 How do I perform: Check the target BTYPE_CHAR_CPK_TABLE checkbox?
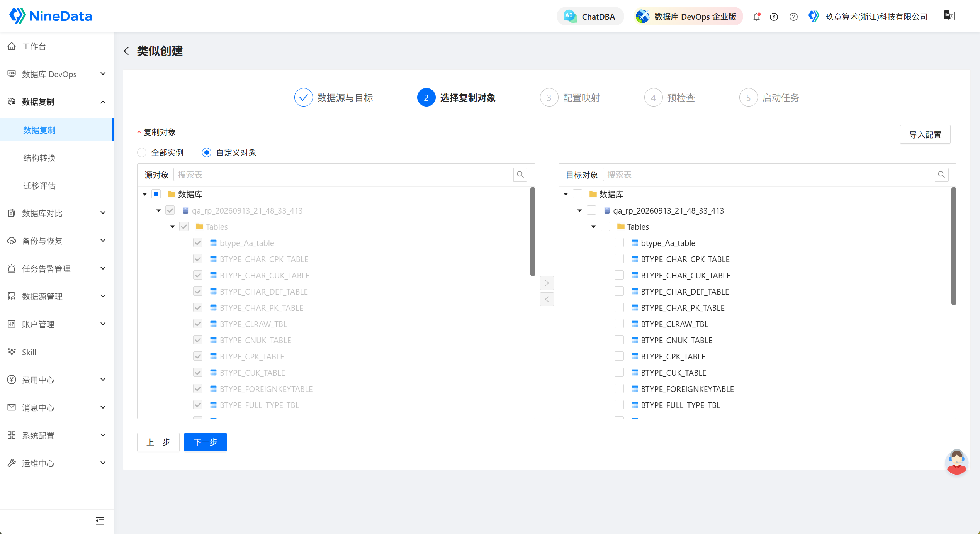coord(619,259)
